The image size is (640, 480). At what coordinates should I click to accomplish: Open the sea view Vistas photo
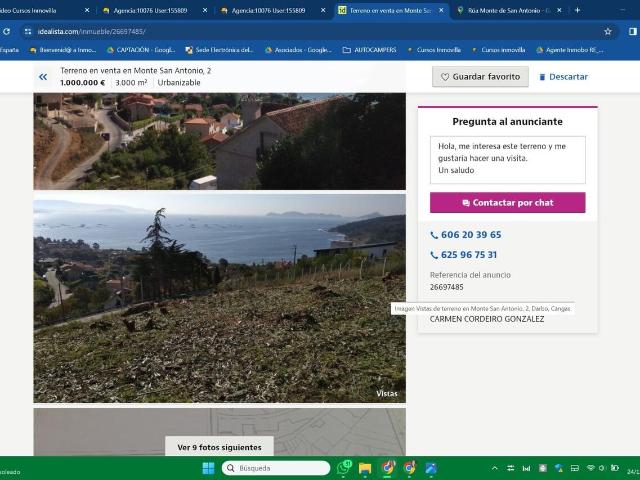click(220, 298)
